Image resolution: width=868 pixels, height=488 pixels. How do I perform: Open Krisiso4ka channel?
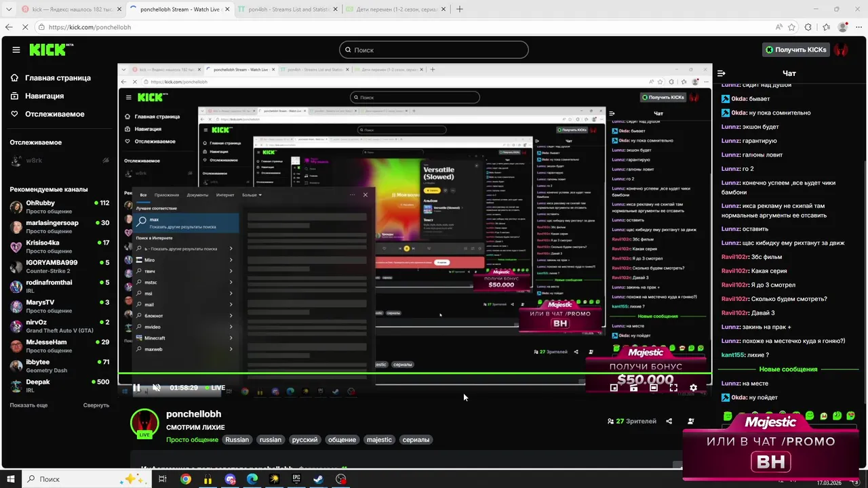point(60,247)
